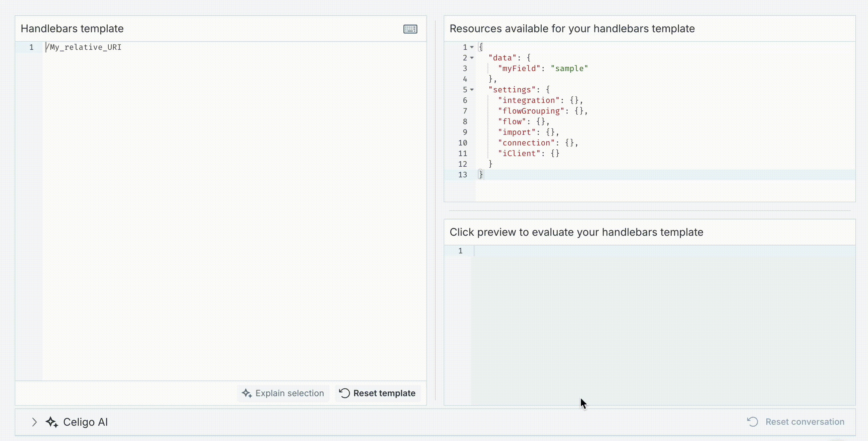The height and width of the screenshot is (441, 868).
Task: Click the /My_relative_URI template text
Action: (83, 47)
